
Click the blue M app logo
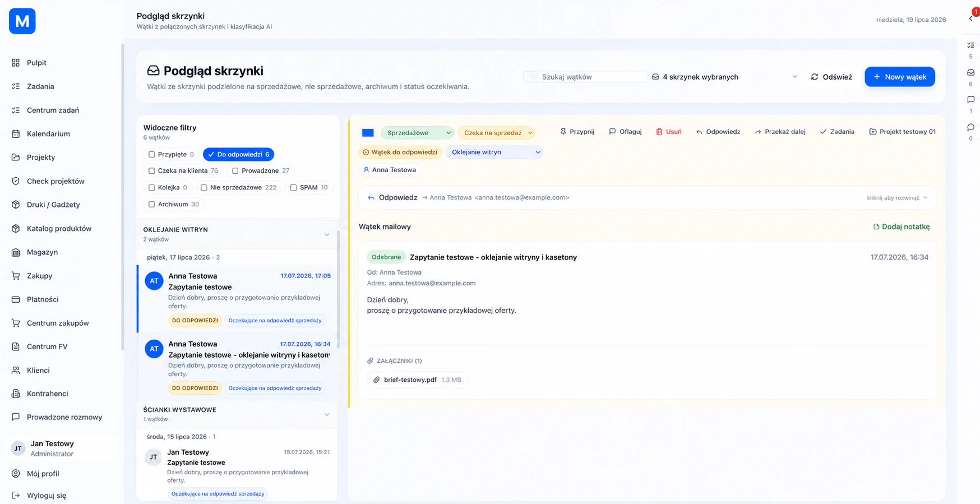(22, 21)
